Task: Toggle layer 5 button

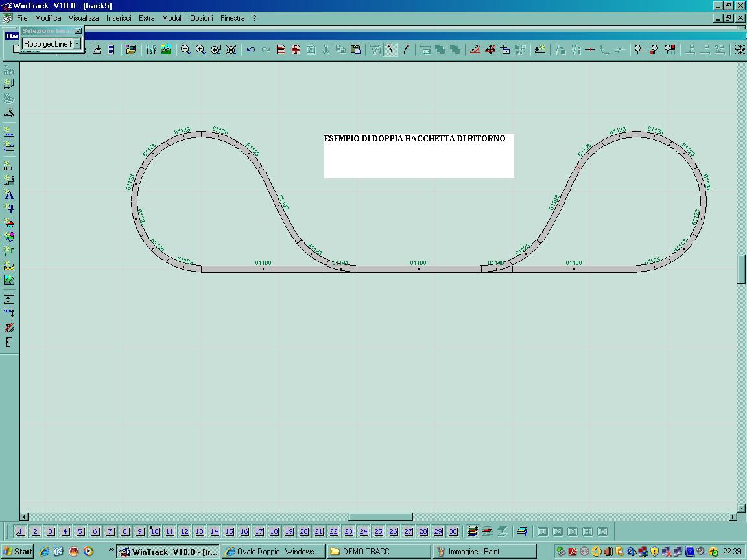Action: click(x=80, y=531)
